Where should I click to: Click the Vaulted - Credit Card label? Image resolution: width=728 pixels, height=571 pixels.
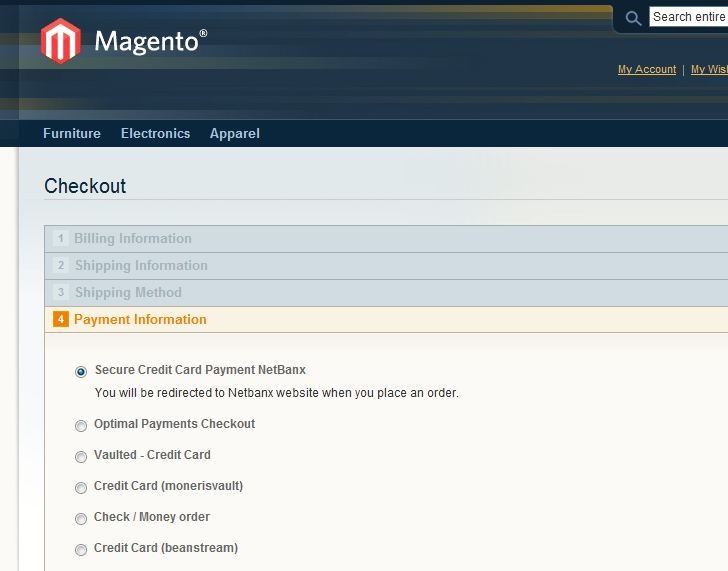[x=152, y=455]
